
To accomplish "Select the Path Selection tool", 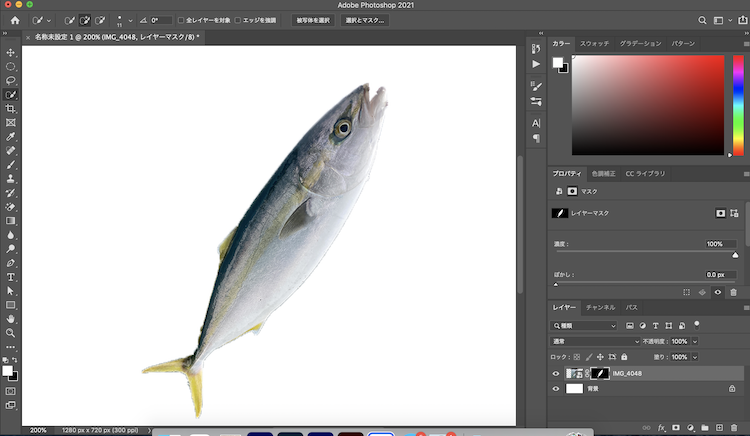I will pos(11,291).
